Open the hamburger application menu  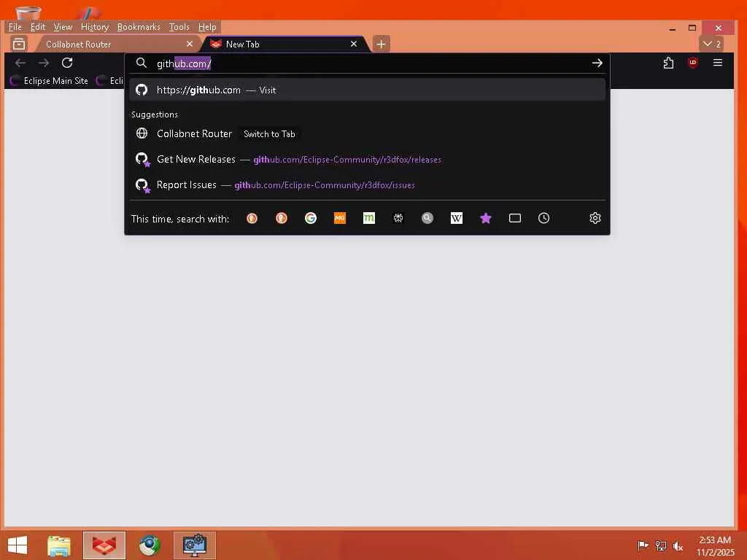718,63
